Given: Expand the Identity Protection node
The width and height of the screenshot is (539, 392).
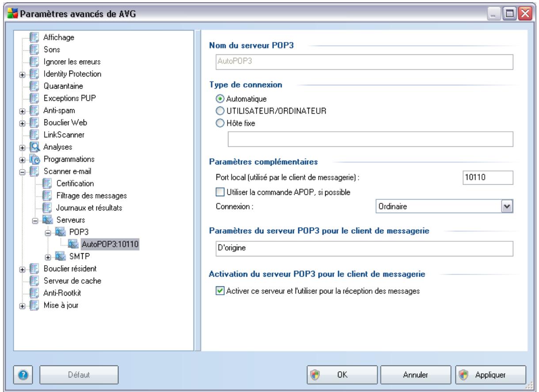Looking at the screenshot, I should (x=22, y=74).
